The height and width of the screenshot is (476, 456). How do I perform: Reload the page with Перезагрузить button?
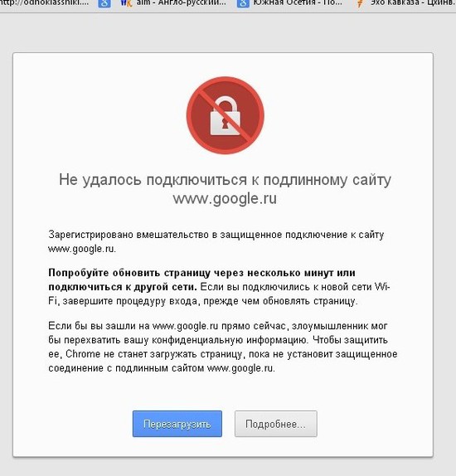(x=177, y=424)
